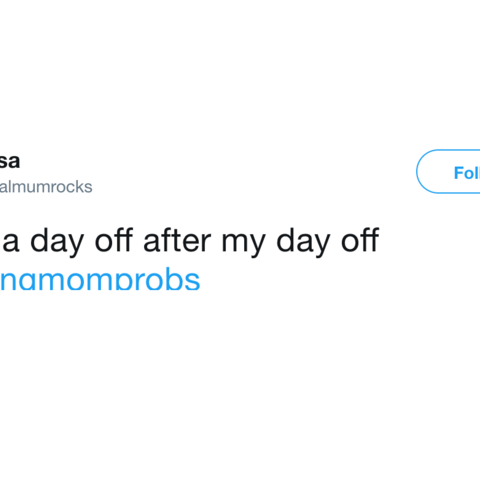Screen dimensions: 480x480
Task: Click the Follow button
Action: pyautogui.click(x=448, y=172)
